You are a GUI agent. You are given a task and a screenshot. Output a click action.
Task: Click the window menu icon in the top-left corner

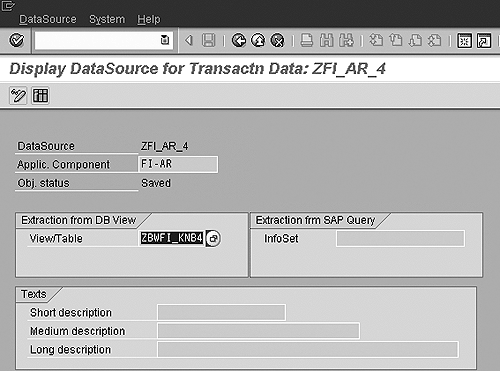(8, 6)
